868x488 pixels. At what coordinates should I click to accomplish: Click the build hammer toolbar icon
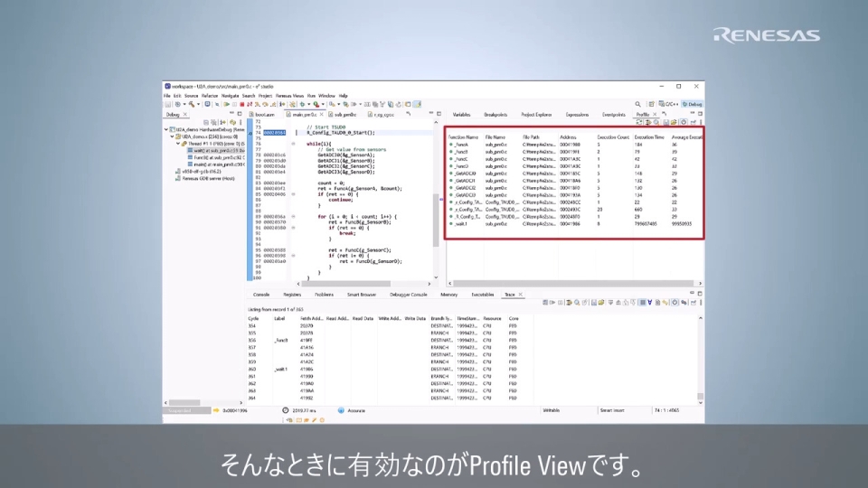192,104
